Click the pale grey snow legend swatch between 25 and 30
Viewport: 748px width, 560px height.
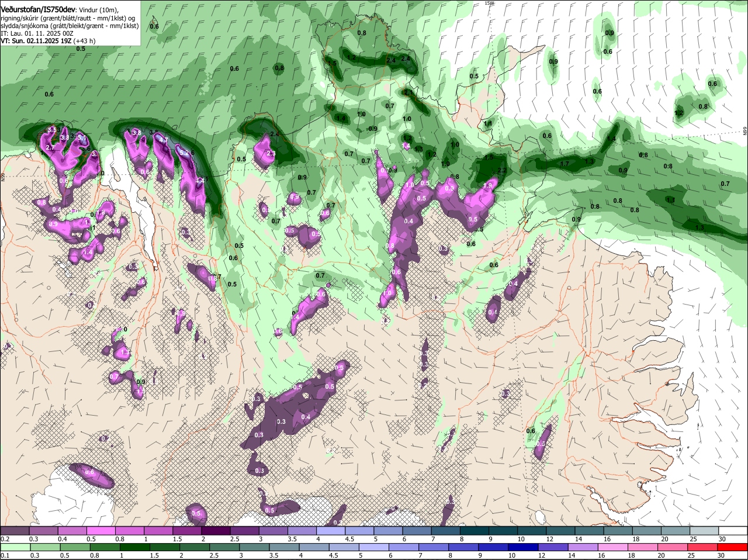(704, 530)
